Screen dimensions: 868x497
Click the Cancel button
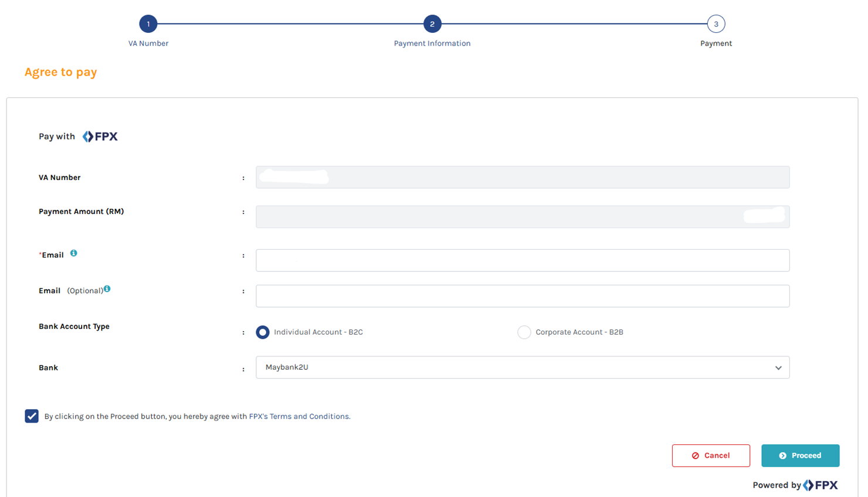[x=711, y=455]
